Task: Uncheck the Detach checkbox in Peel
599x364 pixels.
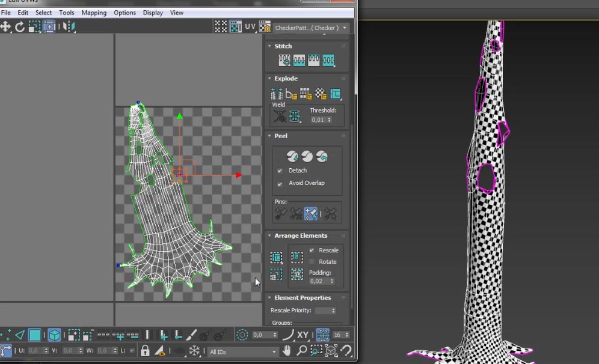Action: 280,171
